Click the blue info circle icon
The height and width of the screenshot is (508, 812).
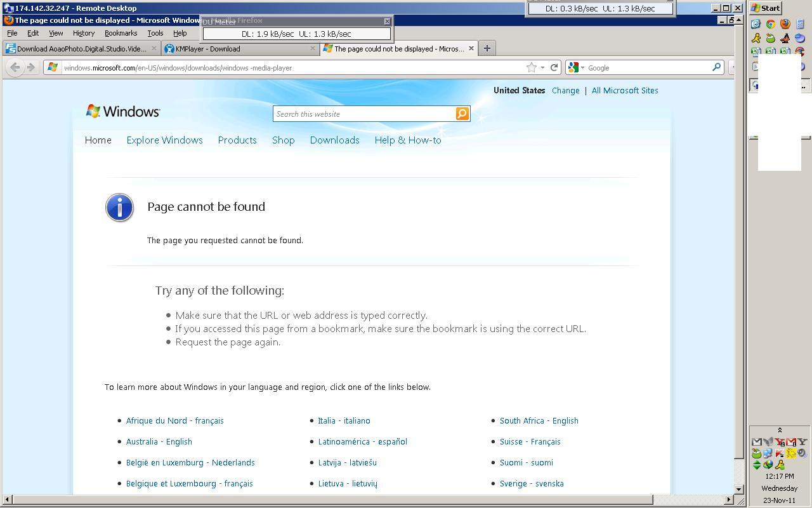119,207
